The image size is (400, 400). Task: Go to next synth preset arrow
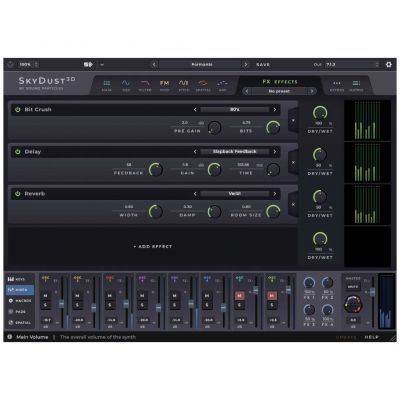click(x=246, y=65)
